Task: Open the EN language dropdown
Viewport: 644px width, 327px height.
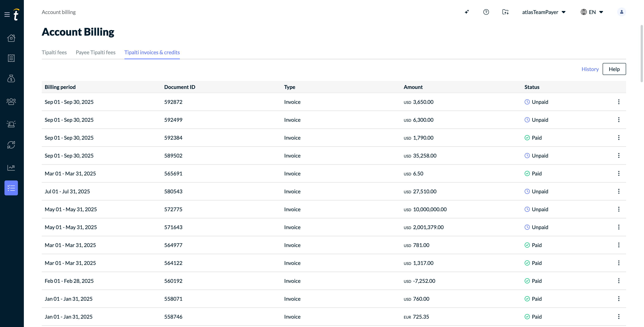Action: click(592, 12)
